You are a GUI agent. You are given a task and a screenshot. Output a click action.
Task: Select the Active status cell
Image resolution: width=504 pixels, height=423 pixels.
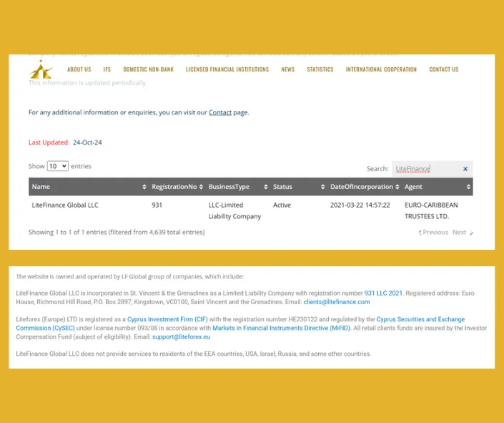[282, 205]
